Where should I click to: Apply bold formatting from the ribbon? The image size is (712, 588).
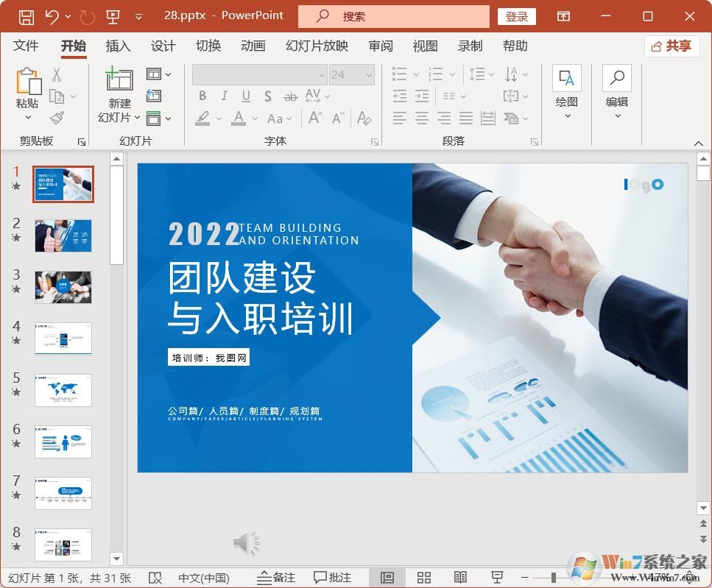coord(204,96)
